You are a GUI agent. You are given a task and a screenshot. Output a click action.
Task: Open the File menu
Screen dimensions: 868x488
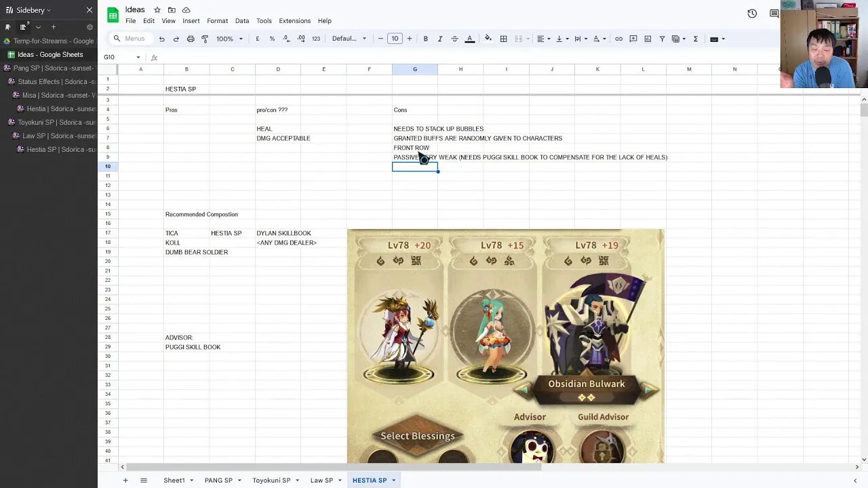pyautogui.click(x=130, y=21)
